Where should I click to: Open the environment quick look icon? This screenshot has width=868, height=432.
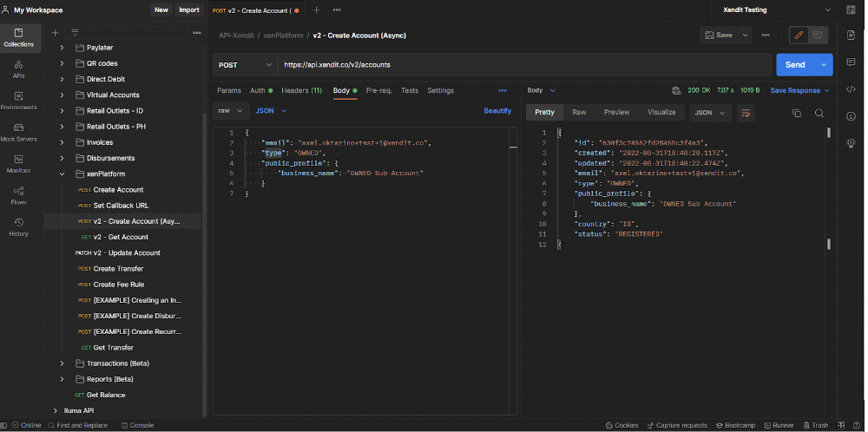[851, 10]
